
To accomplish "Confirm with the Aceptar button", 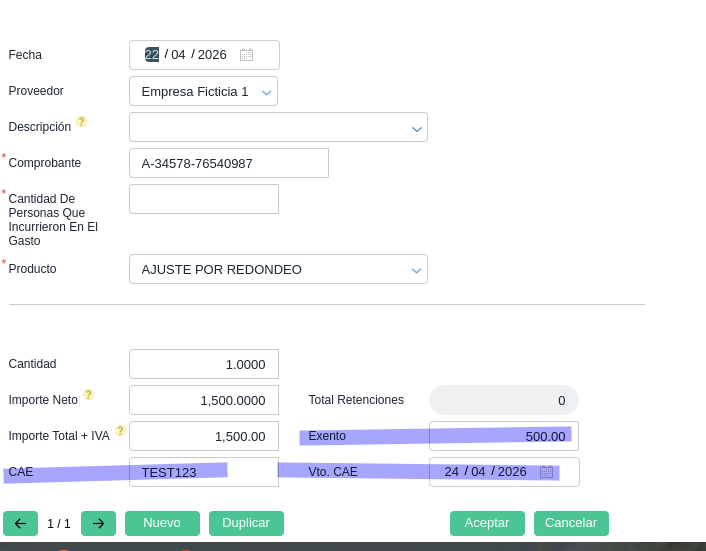I will tap(487, 523).
